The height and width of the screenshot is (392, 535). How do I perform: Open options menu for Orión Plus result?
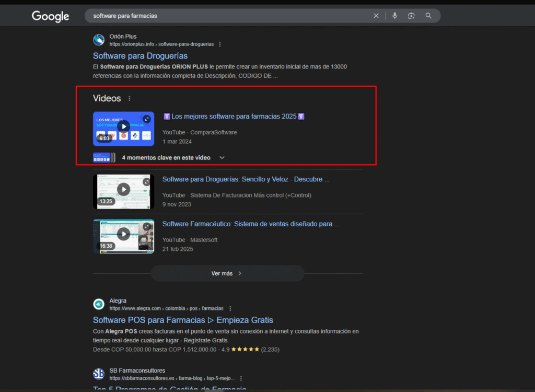[x=220, y=44]
